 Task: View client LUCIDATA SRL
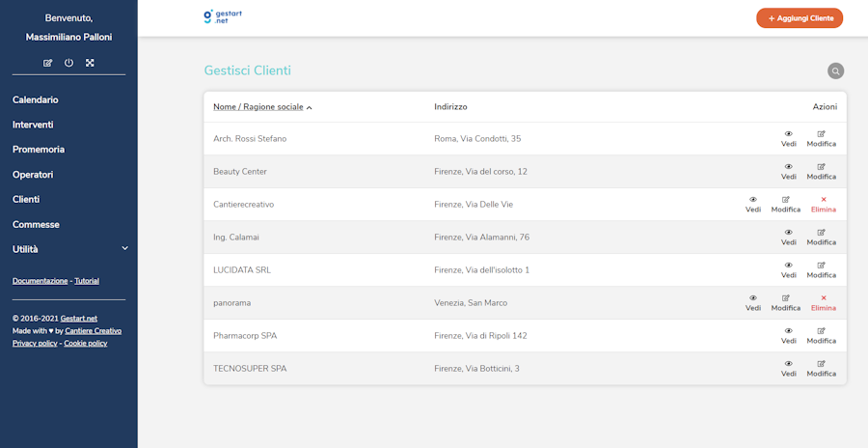pos(788,270)
